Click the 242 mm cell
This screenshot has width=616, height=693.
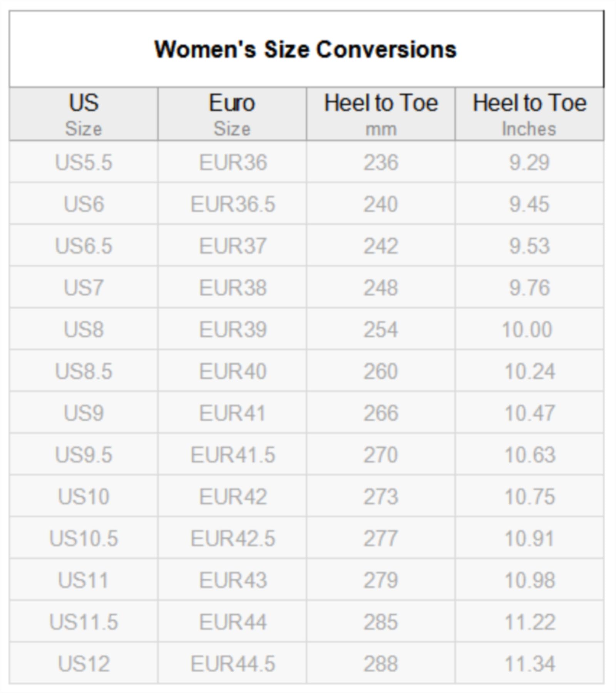click(381, 246)
